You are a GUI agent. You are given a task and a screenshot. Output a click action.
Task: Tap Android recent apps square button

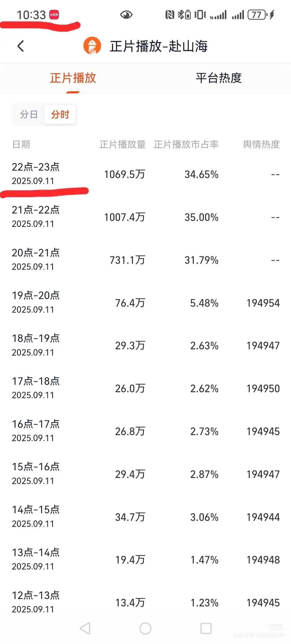point(206,628)
